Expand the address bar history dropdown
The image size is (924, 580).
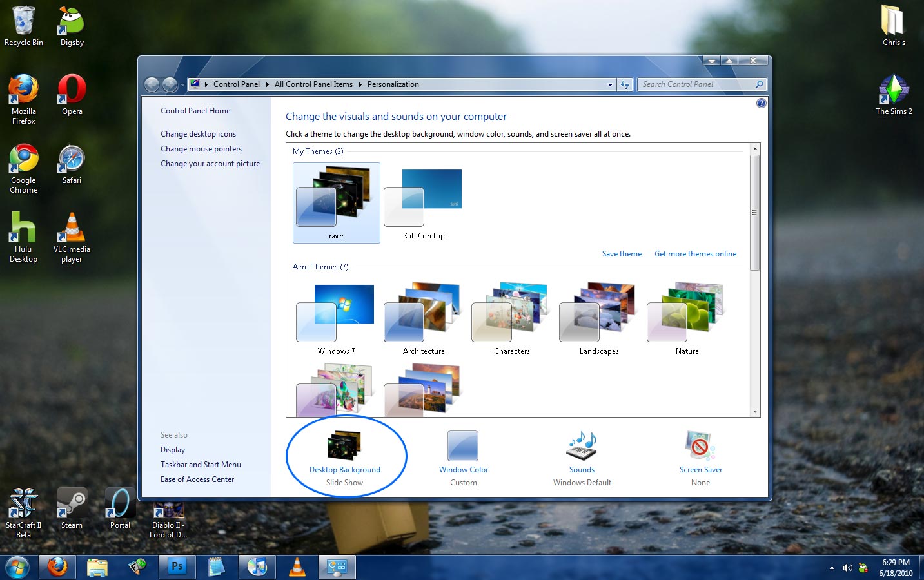click(610, 84)
